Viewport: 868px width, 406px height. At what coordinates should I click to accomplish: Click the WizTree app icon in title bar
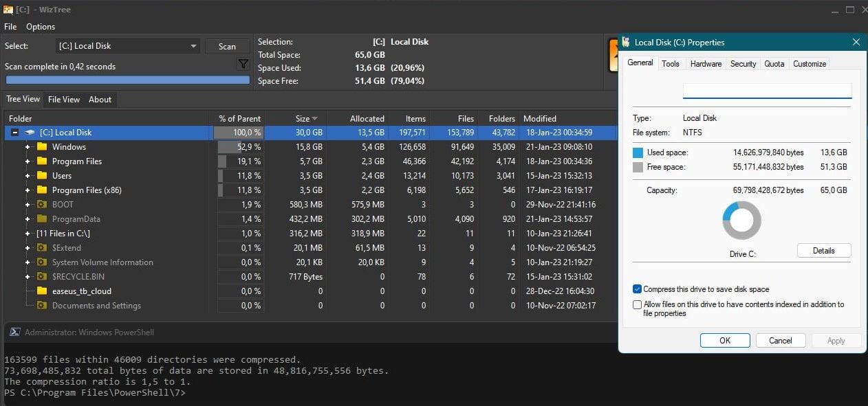point(8,10)
